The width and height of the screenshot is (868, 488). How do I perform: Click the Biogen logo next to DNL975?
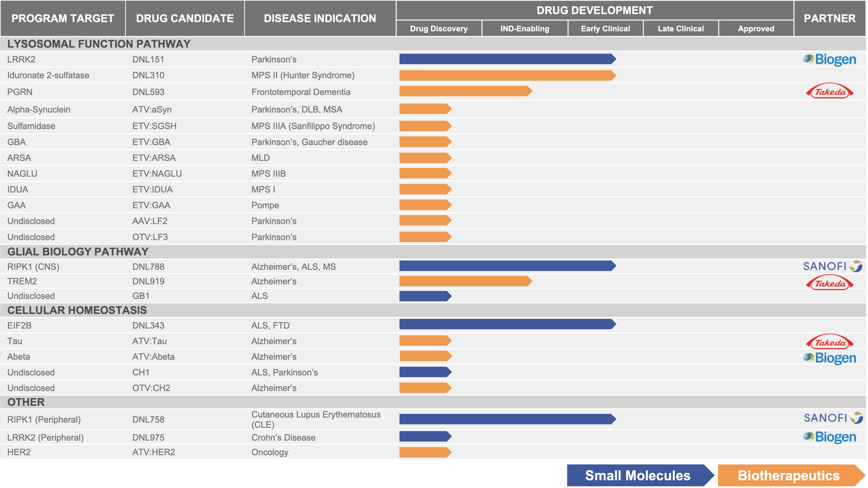pos(830,437)
